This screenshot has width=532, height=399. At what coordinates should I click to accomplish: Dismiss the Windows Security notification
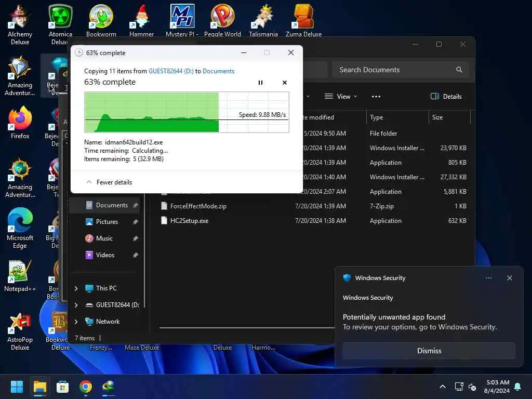[x=429, y=351]
